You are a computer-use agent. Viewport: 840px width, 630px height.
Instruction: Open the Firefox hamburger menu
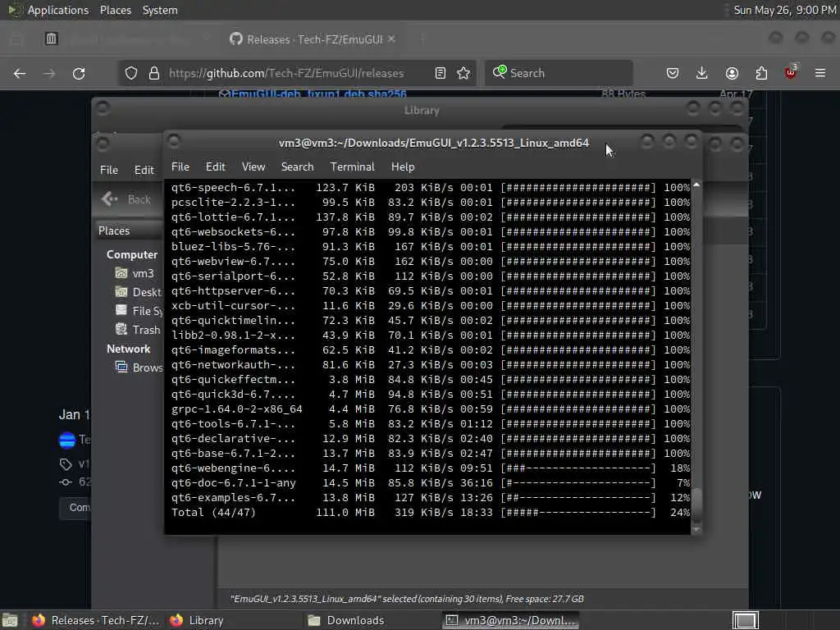(820, 73)
